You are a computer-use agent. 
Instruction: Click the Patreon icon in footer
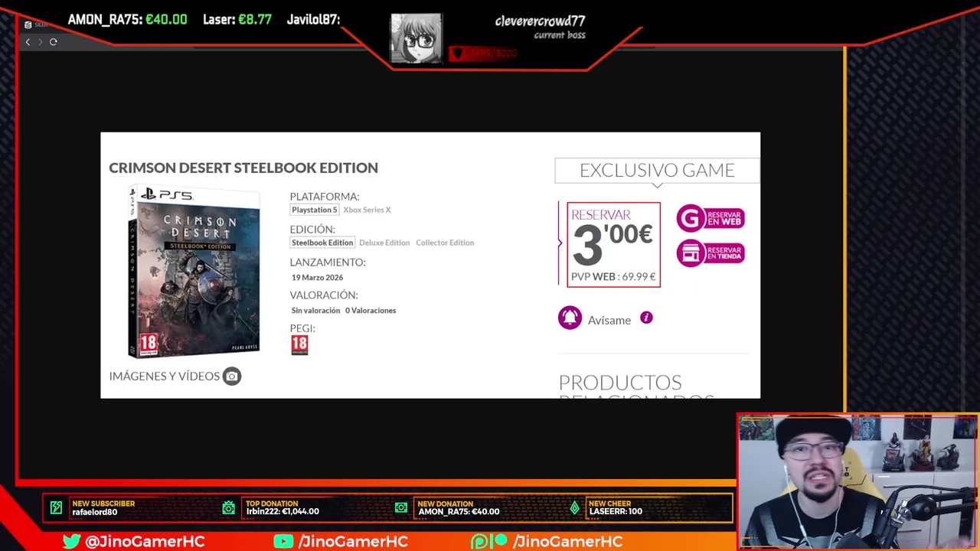pos(489,541)
